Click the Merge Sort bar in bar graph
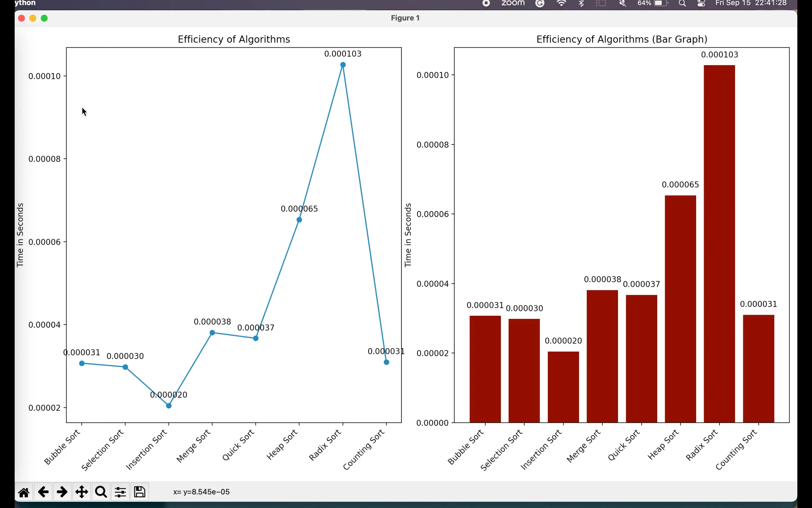 point(602,356)
